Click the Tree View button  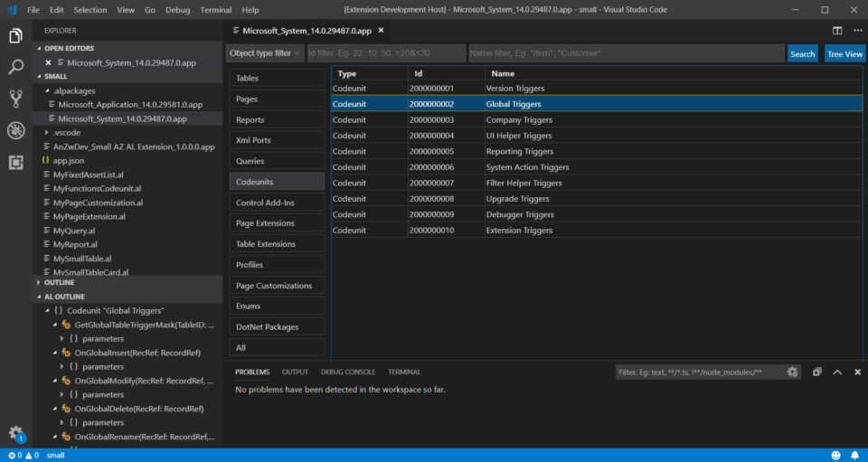[844, 53]
